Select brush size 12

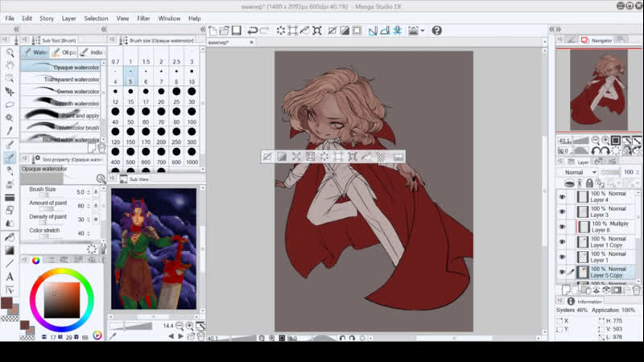[x=115, y=95]
